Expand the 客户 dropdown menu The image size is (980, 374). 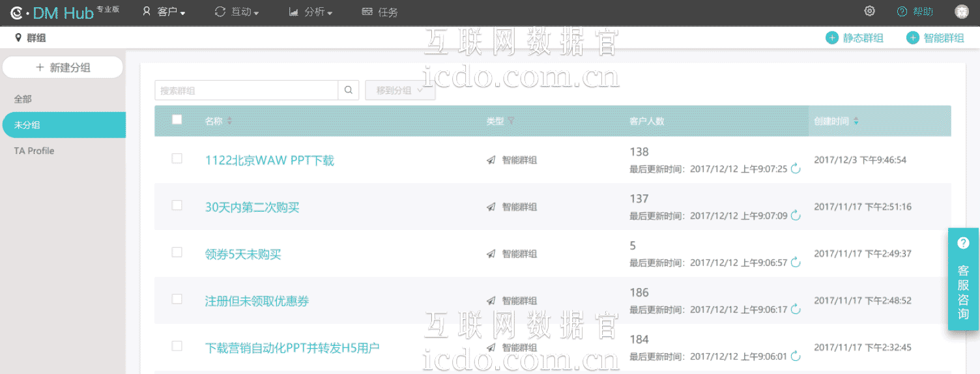point(164,12)
